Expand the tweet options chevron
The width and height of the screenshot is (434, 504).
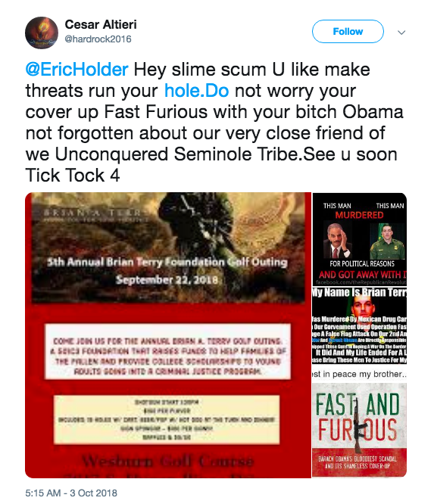401,33
